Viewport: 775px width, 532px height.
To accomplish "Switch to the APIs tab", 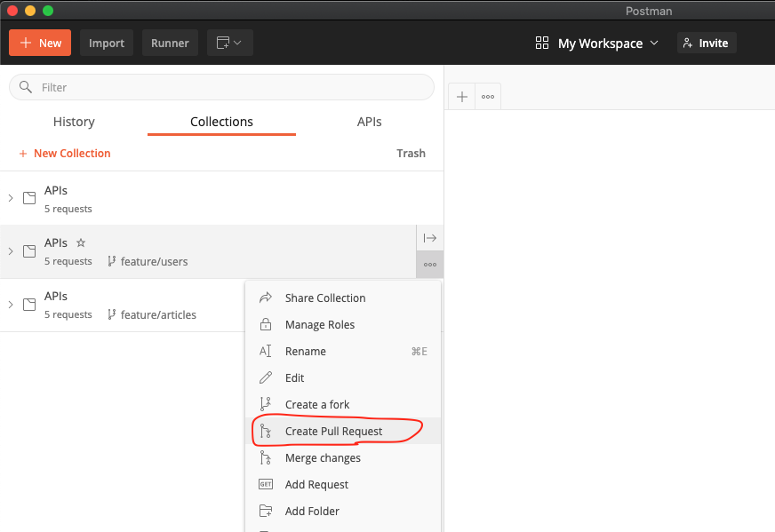I will coord(370,122).
